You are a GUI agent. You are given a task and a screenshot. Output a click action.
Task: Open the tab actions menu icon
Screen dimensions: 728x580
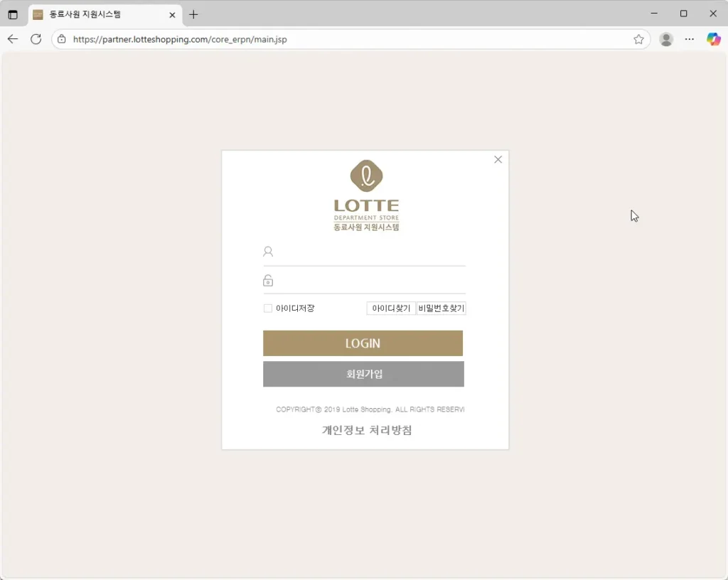click(13, 14)
